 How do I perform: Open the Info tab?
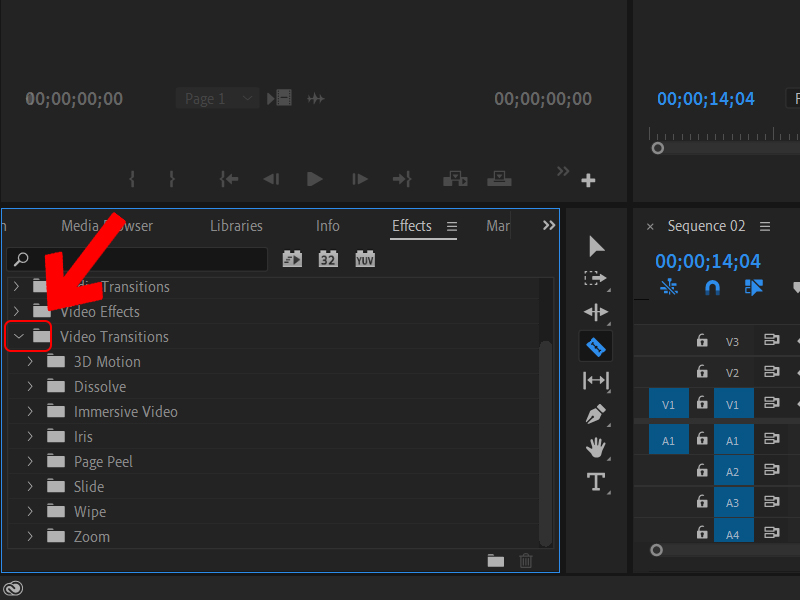tap(327, 226)
